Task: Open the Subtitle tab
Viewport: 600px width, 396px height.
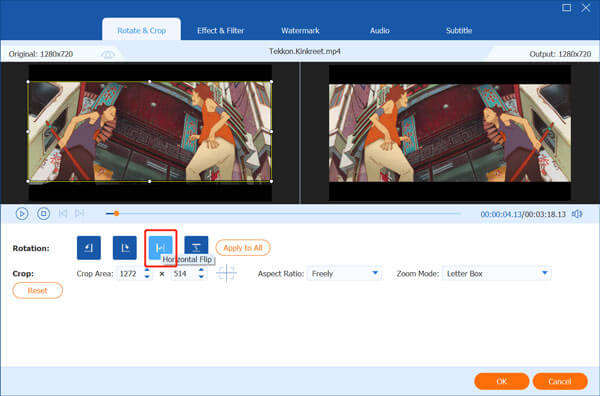Action: (459, 31)
